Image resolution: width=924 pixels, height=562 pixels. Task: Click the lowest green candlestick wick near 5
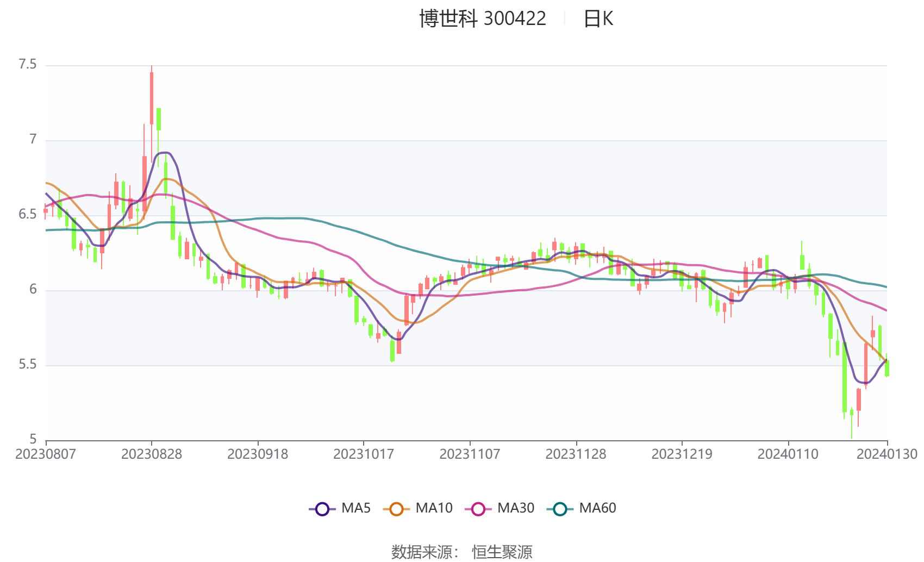point(852,424)
